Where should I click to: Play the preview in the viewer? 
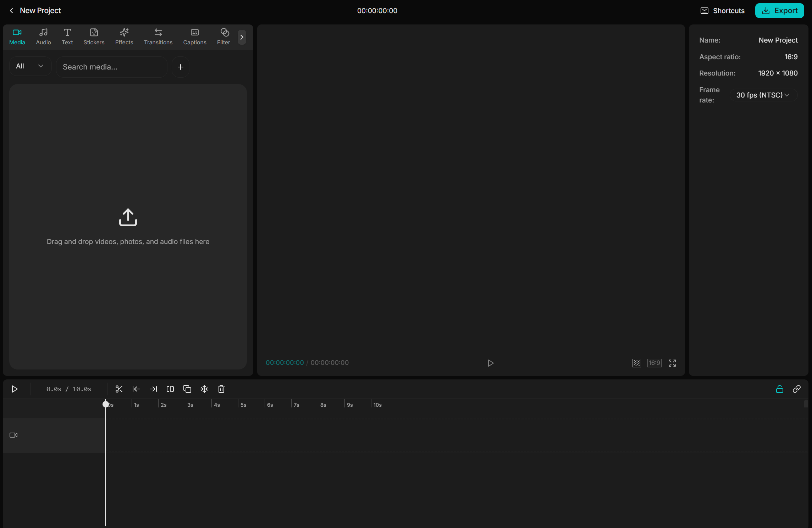(491, 363)
